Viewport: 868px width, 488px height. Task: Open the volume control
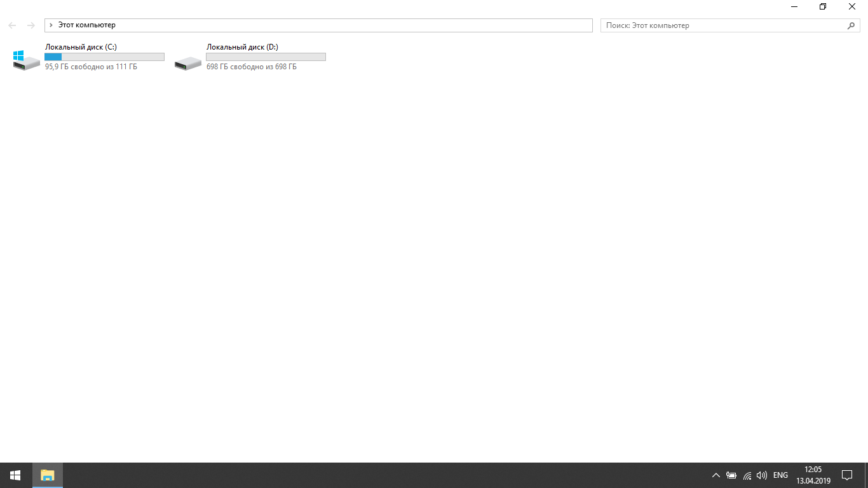[762, 475]
